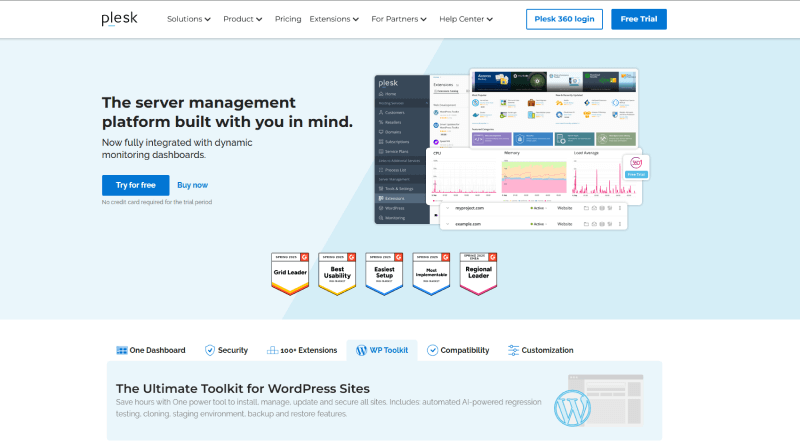Click the Plesk 360 login button
Screen dimensions: 800x445
pos(564,19)
